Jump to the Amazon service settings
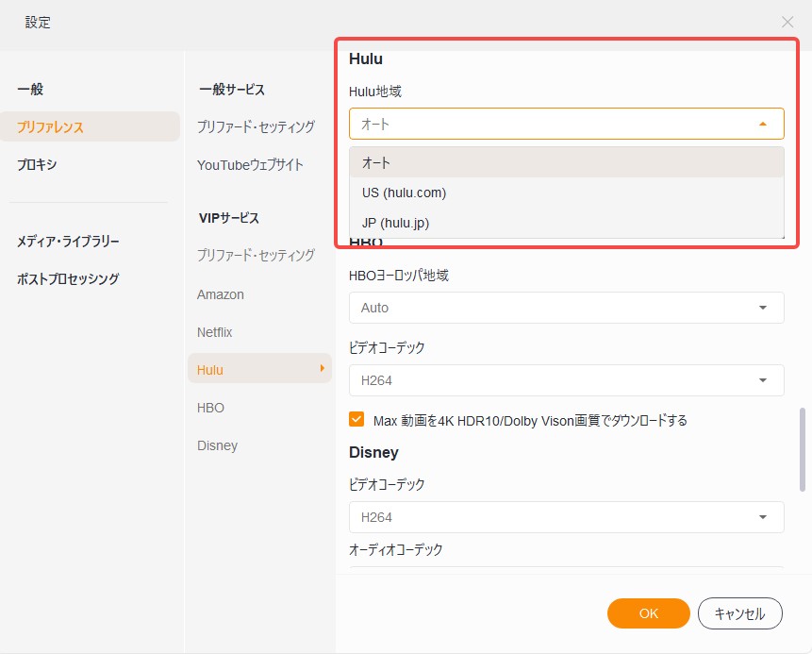Image resolution: width=812 pixels, height=654 pixels. click(x=220, y=294)
